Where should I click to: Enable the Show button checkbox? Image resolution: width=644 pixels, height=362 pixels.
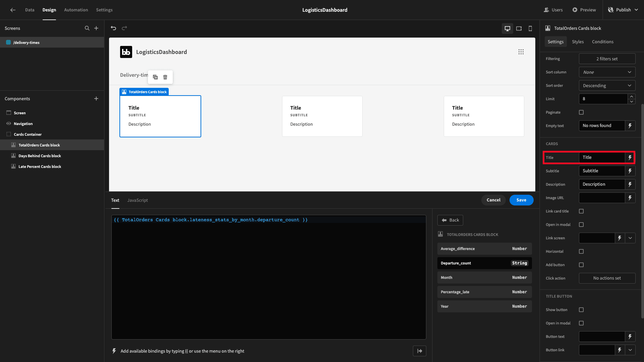pyautogui.click(x=581, y=310)
